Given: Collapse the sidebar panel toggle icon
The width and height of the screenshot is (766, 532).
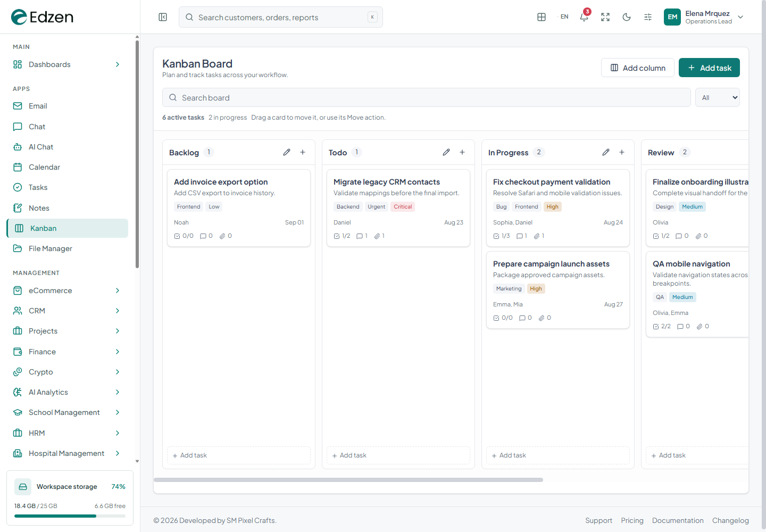Looking at the screenshot, I should [x=163, y=17].
